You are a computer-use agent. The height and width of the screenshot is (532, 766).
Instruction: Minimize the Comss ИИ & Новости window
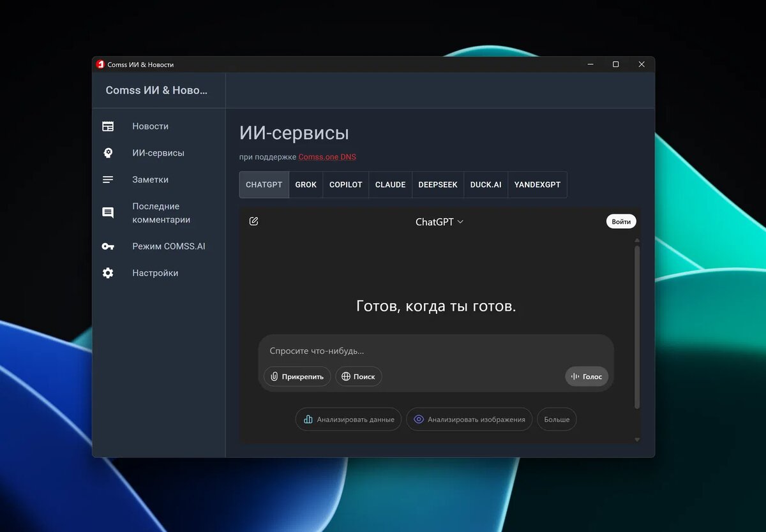tap(590, 64)
